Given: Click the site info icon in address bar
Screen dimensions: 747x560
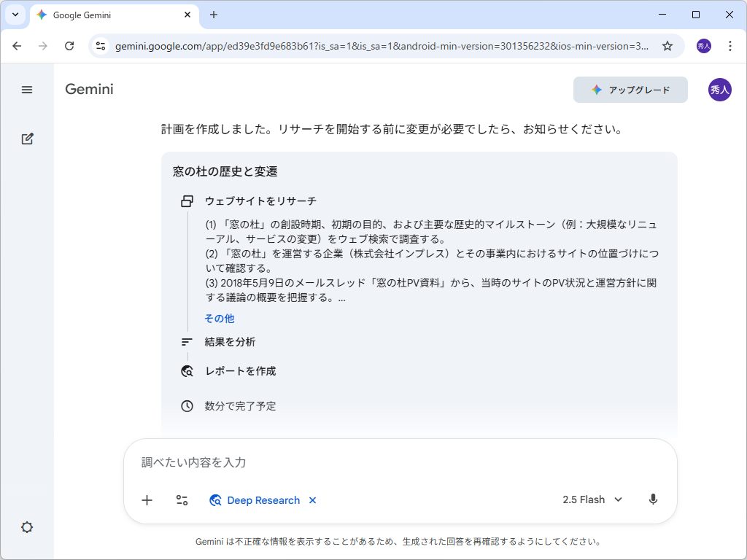Looking at the screenshot, I should (x=100, y=45).
